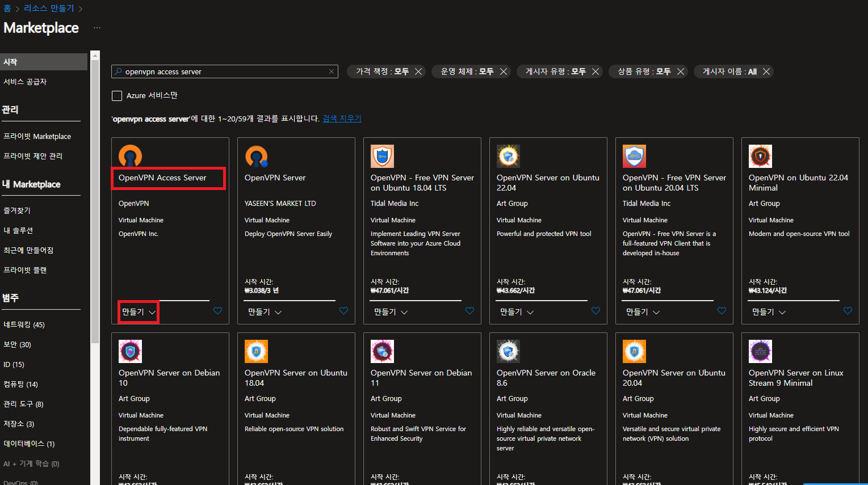Viewport: 868px width, 485px height.
Task: Remove the 게시자 이름 filter
Action: pyautogui.click(x=766, y=71)
